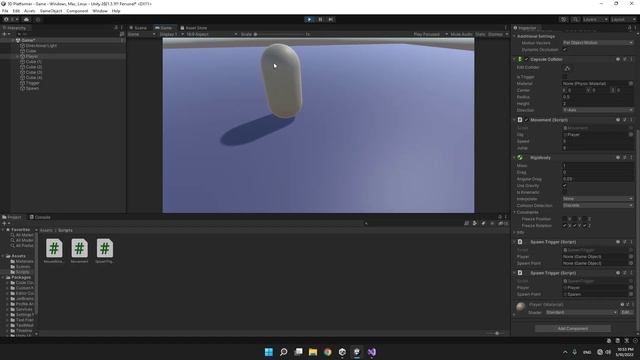This screenshot has height=360, width=640.
Task: Click Hierarchy create plus button
Action: [5, 34]
